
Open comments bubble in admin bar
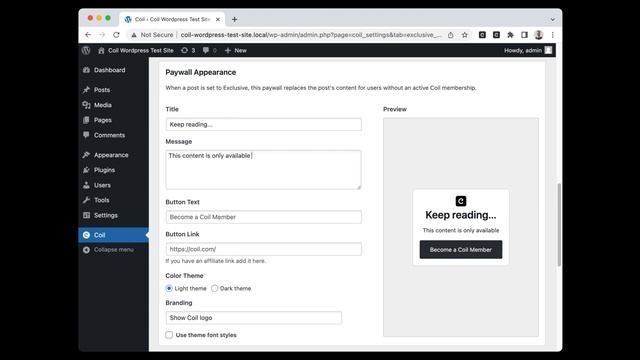(x=210, y=50)
